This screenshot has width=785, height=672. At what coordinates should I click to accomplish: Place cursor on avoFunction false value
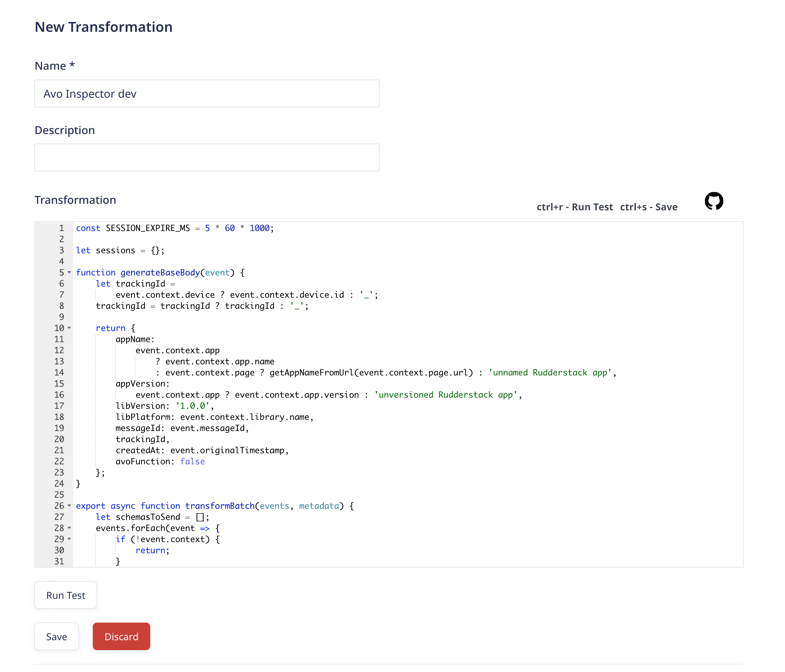coord(192,461)
